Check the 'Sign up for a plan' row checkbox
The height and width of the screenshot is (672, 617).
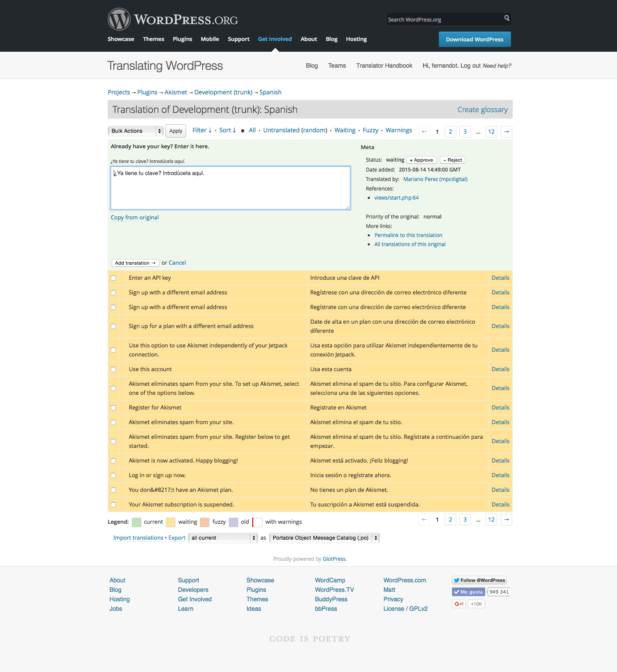point(113,326)
